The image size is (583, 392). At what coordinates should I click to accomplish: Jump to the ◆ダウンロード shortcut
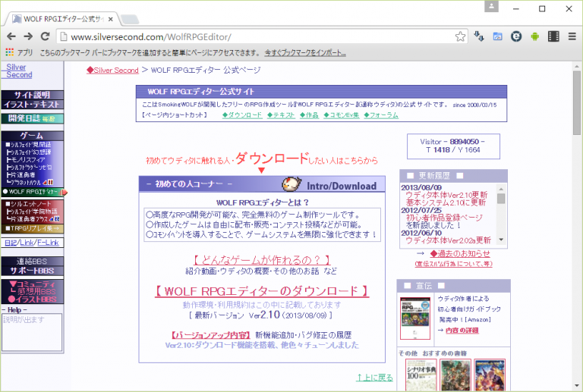tap(242, 115)
